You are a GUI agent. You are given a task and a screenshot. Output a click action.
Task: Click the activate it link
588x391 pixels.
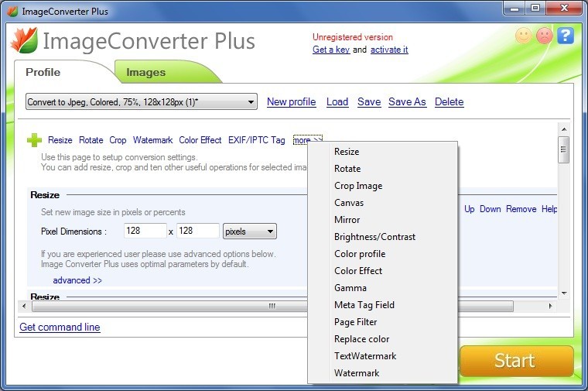389,50
